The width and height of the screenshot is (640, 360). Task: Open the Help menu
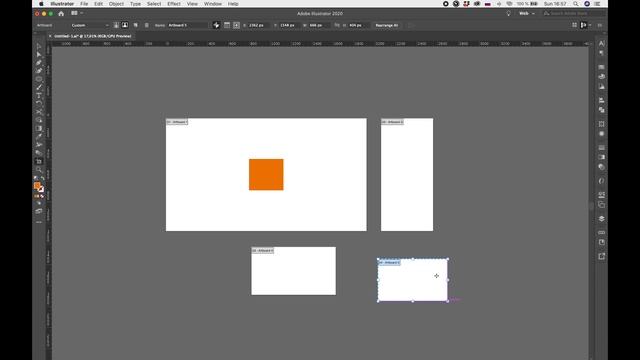coord(233,4)
